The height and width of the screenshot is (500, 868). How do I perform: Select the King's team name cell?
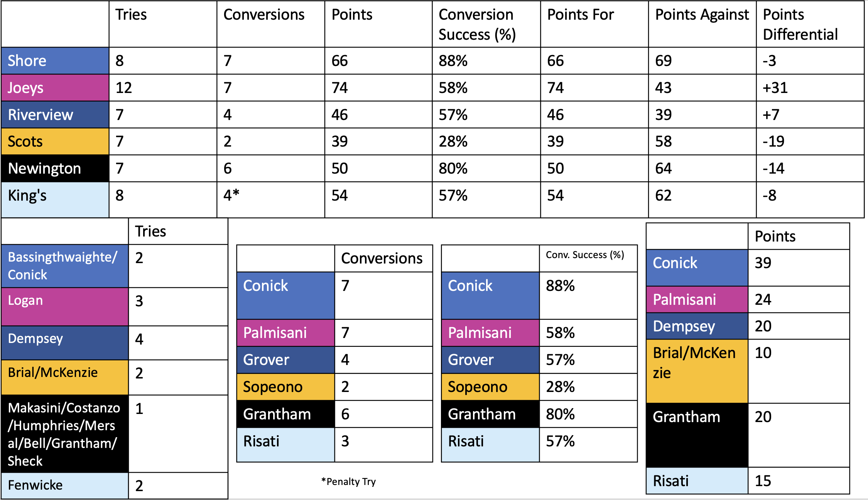click(55, 196)
